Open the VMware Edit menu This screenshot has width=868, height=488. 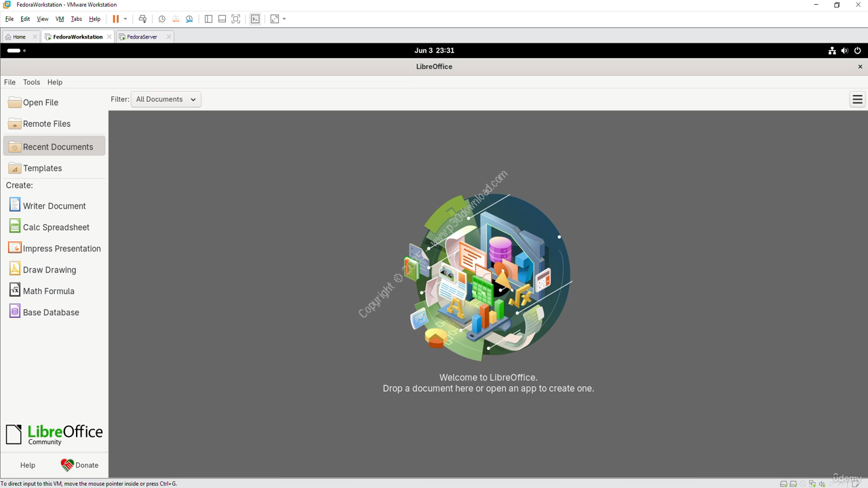25,19
